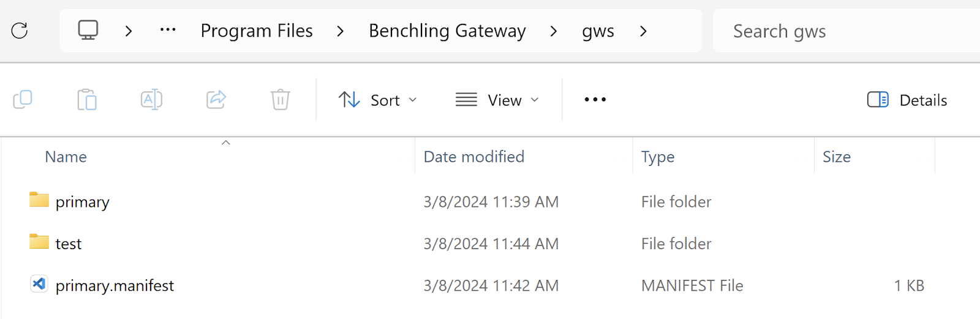
Task: Open the View dropdown menu
Action: tap(497, 100)
